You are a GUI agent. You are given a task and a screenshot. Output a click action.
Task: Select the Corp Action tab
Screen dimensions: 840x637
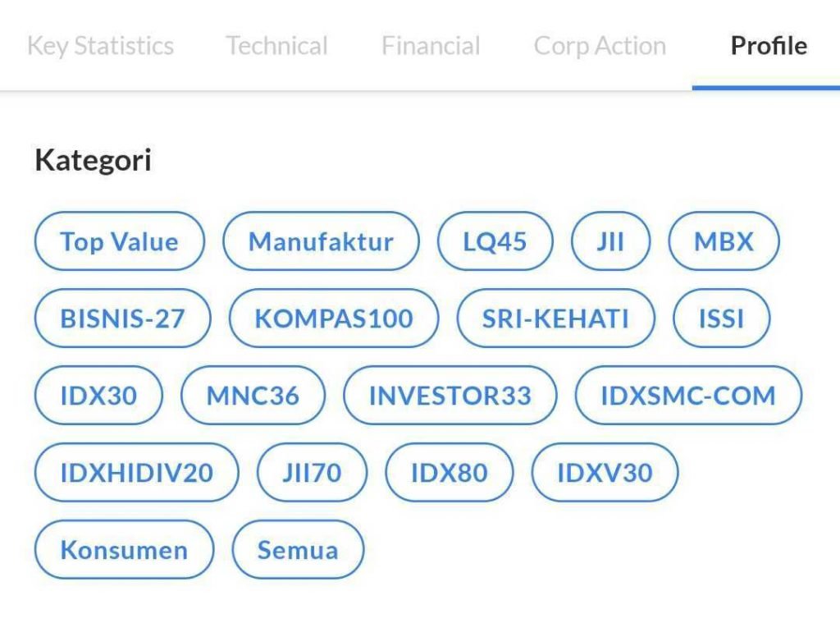pyautogui.click(x=600, y=45)
